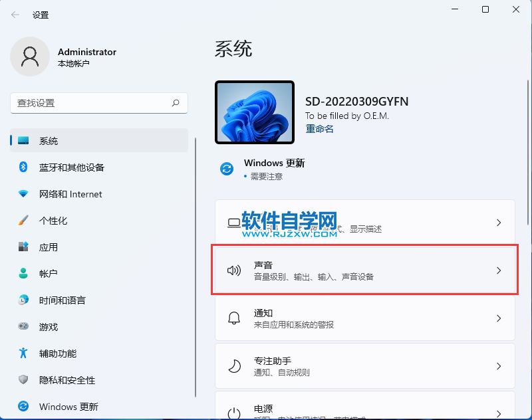Click the 电源 power icon
532x420 pixels.
tap(234, 413)
